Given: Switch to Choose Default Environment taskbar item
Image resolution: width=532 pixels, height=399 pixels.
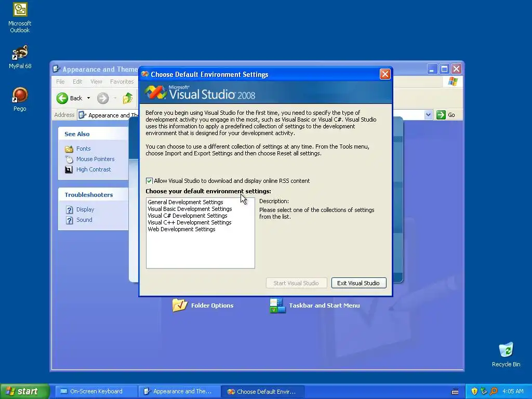Looking at the screenshot, I should [x=262, y=392].
